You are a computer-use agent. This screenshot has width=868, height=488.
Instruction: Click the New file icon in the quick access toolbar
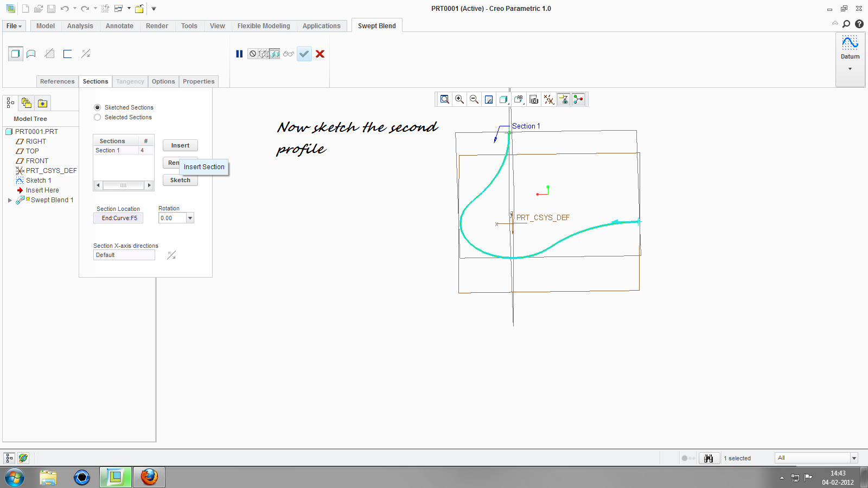(25, 9)
